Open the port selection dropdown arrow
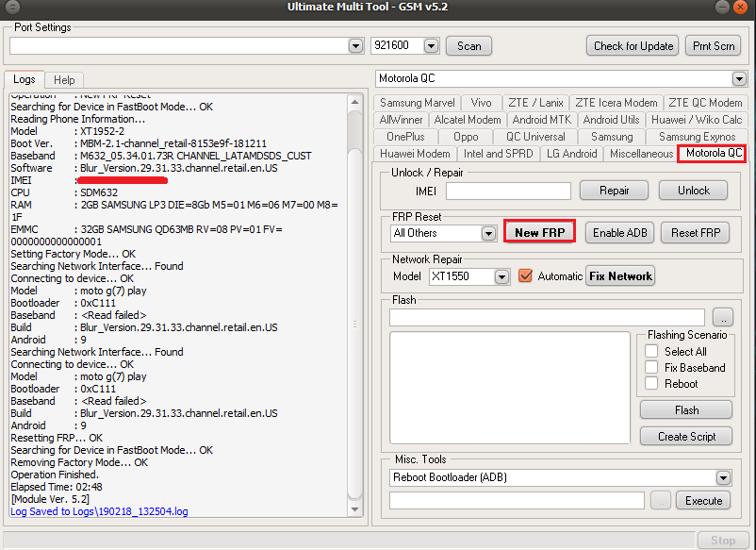This screenshot has height=550, width=756. click(x=355, y=46)
